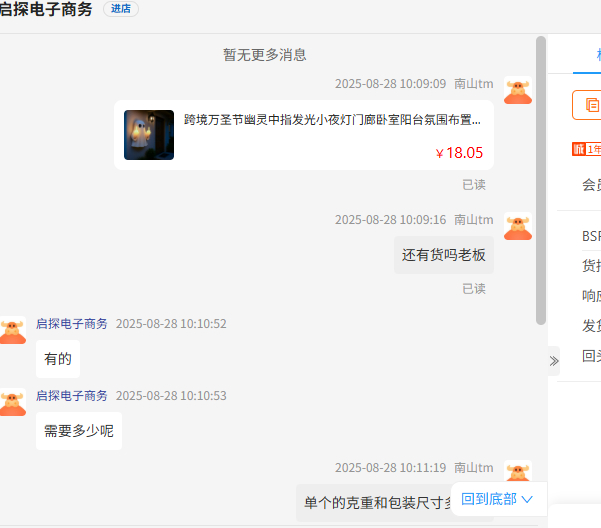
Task: Click 南山tm avatar beside 还有货吗老板 message
Action: tap(518, 226)
